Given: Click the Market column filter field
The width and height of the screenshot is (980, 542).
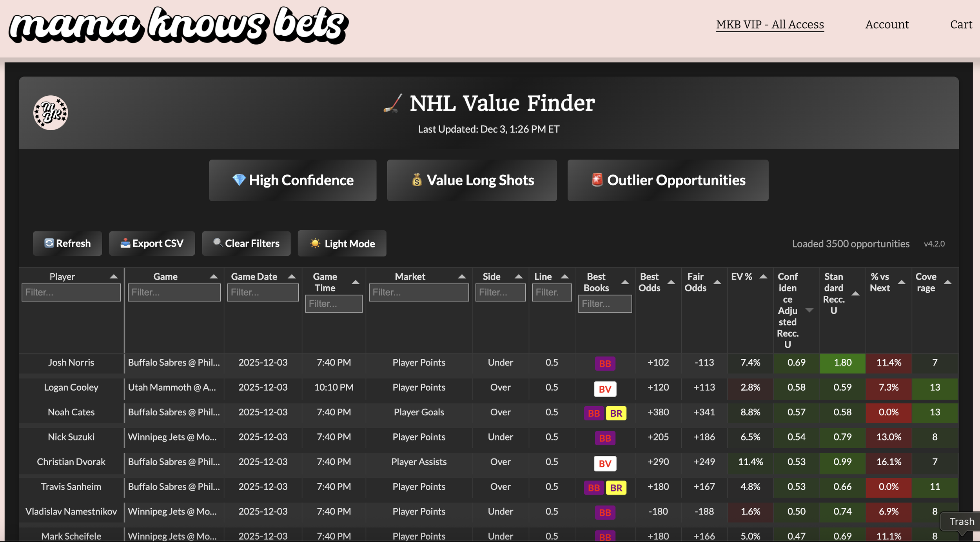Looking at the screenshot, I should pos(419,293).
